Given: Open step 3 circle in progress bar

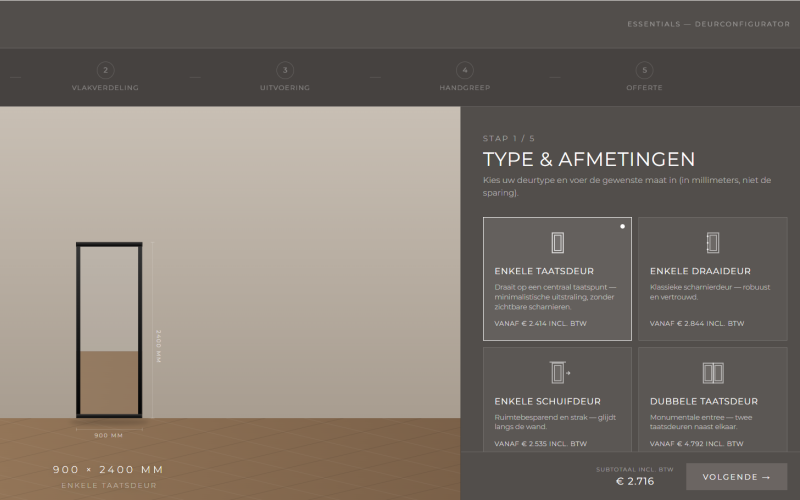Looking at the screenshot, I should coord(285,70).
